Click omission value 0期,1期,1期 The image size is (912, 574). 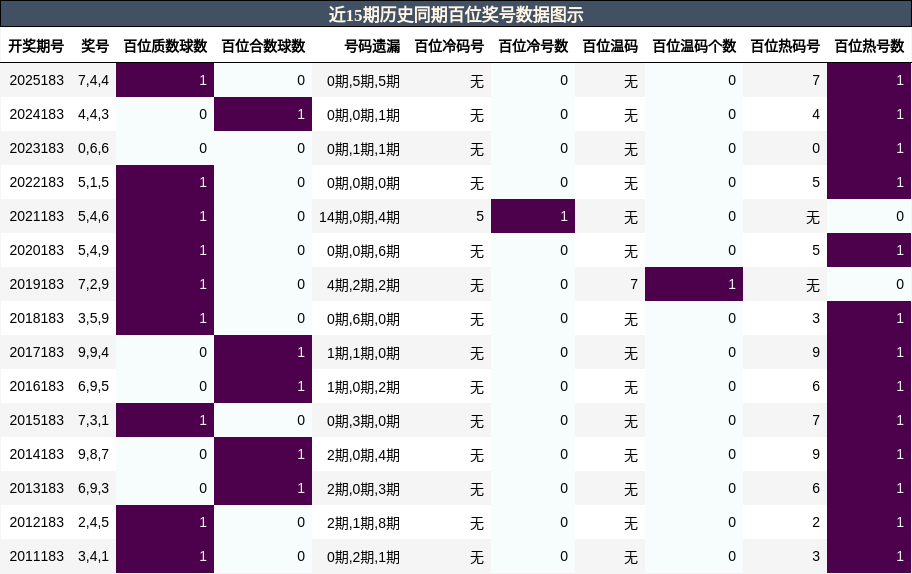(364, 149)
